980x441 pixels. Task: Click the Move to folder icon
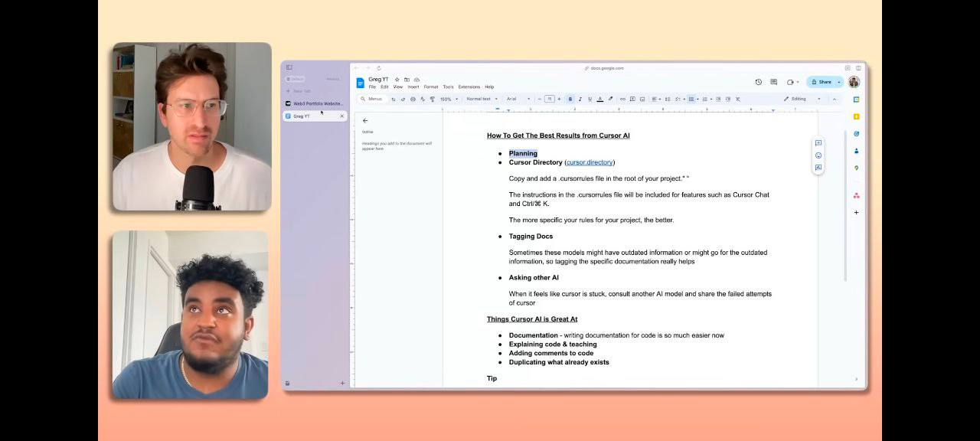pos(407,80)
